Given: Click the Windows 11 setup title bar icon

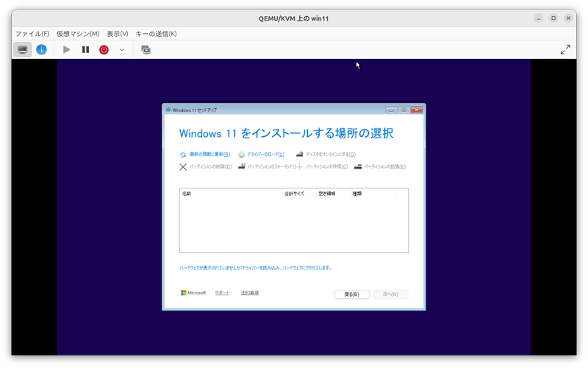Looking at the screenshot, I should [168, 110].
